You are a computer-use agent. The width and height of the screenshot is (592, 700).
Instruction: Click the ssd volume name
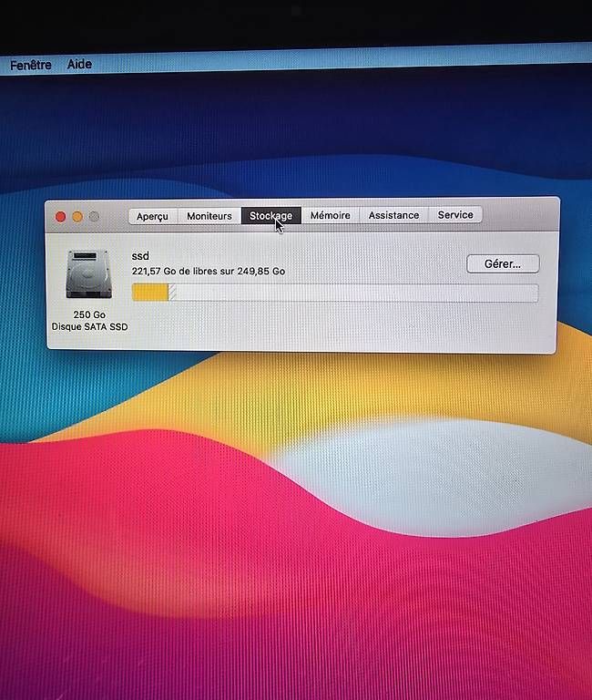pyautogui.click(x=140, y=256)
